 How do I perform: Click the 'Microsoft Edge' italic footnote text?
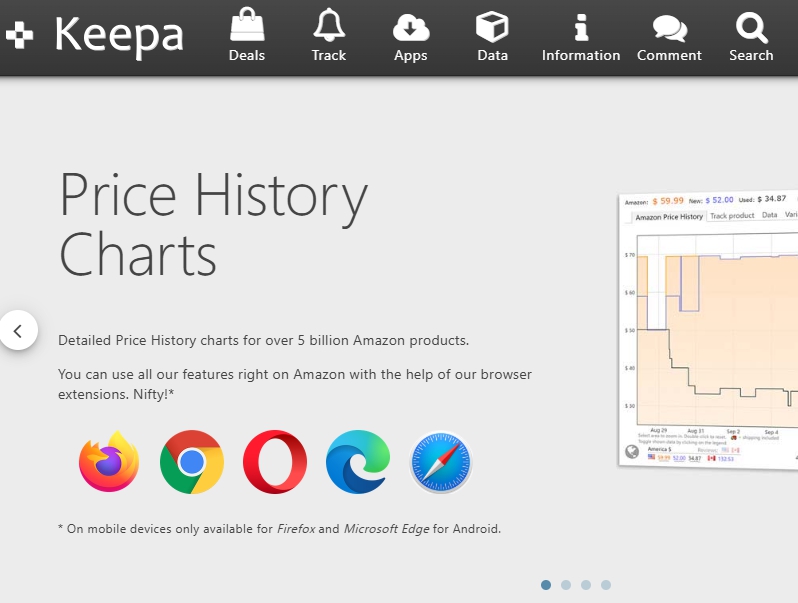(x=386, y=529)
